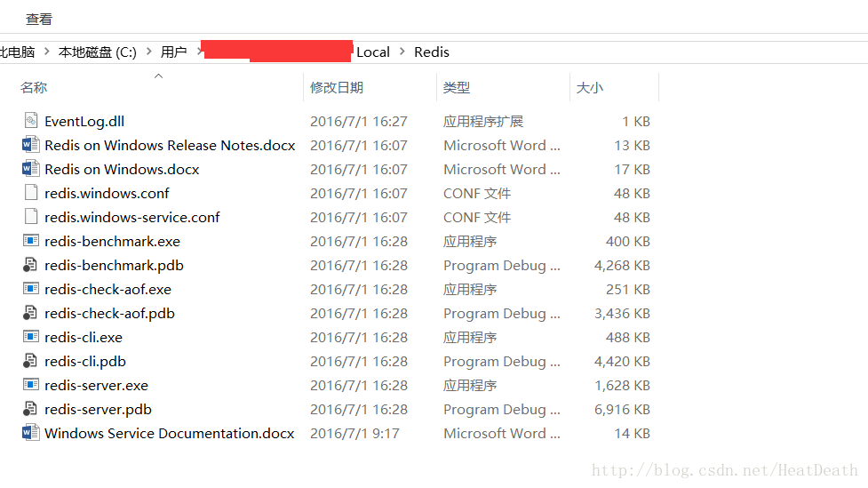This screenshot has width=868, height=488.
Task: Click the 应用程序扩展 type cell
Action: (483, 121)
